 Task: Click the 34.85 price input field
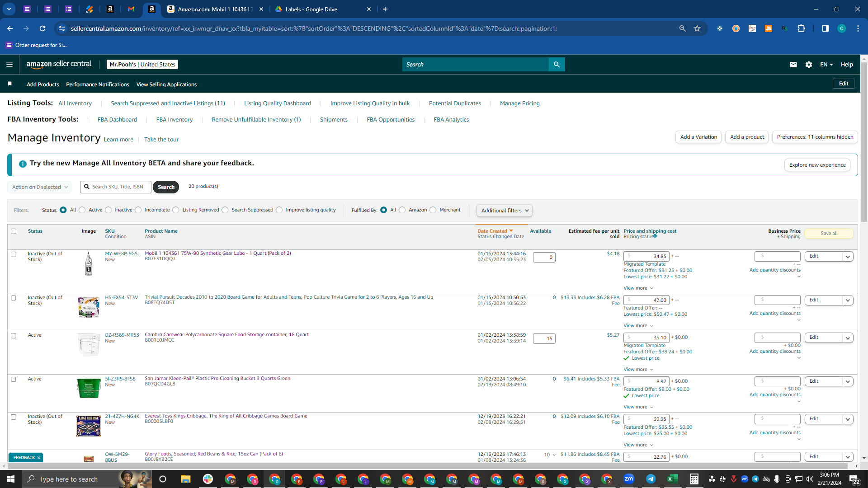(x=646, y=257)
